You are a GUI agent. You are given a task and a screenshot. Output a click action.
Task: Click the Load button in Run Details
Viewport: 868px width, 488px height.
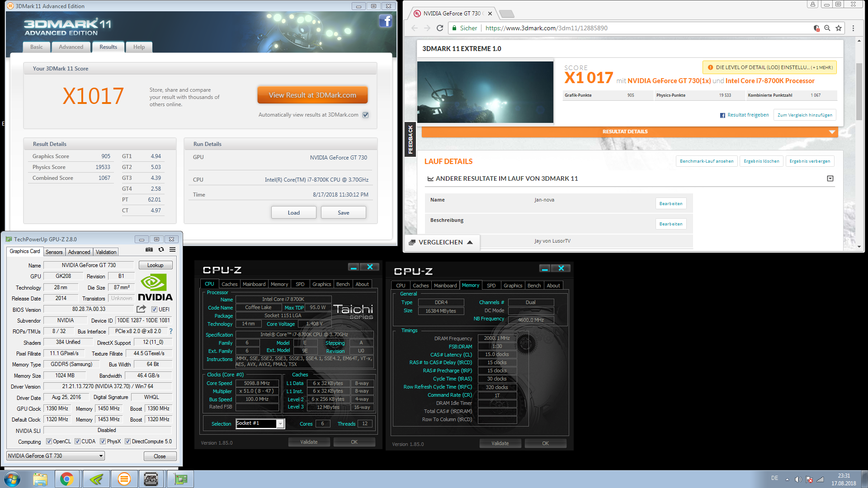(294, 213)
